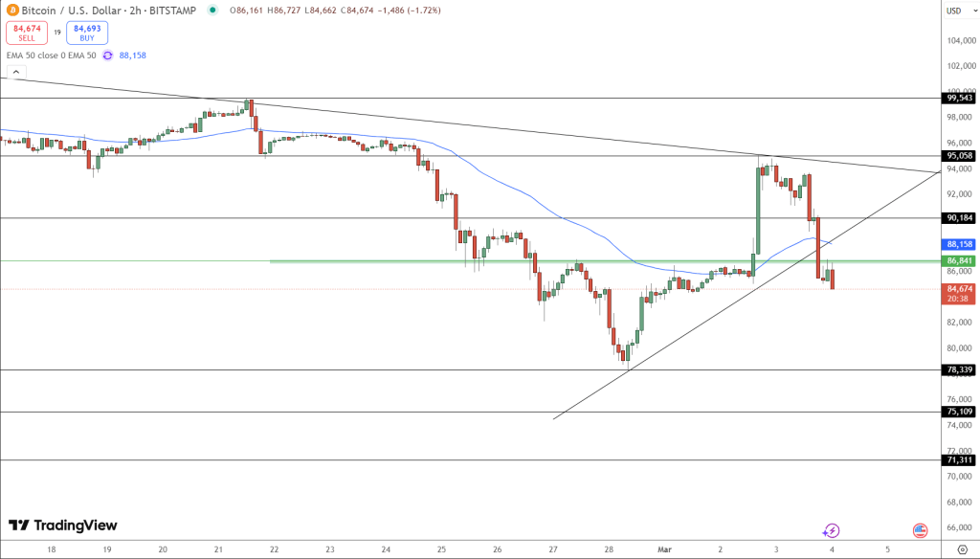Click the purple lightning quick-action icon
This screenshot has width=980, height=559.
(x=831, y=530)
